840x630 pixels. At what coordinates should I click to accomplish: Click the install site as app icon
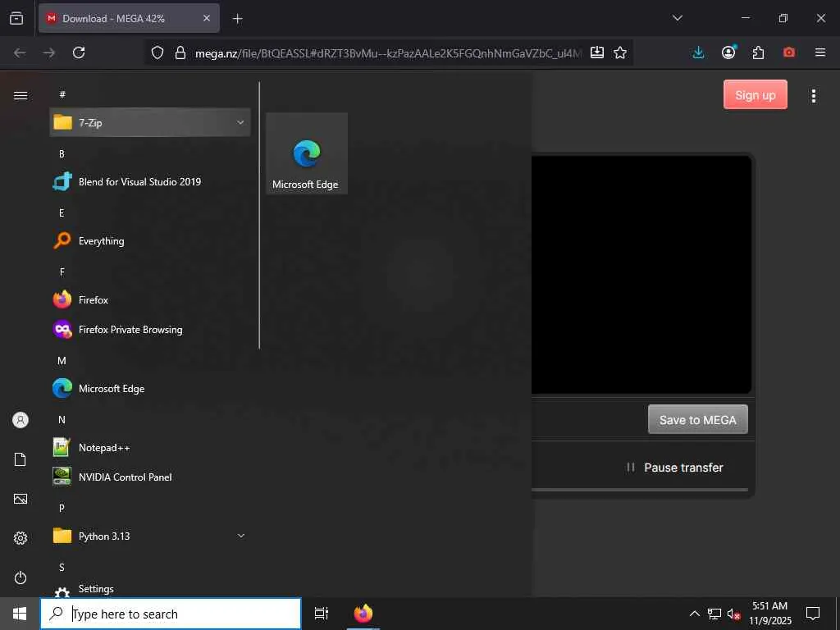tap(597, 52)
